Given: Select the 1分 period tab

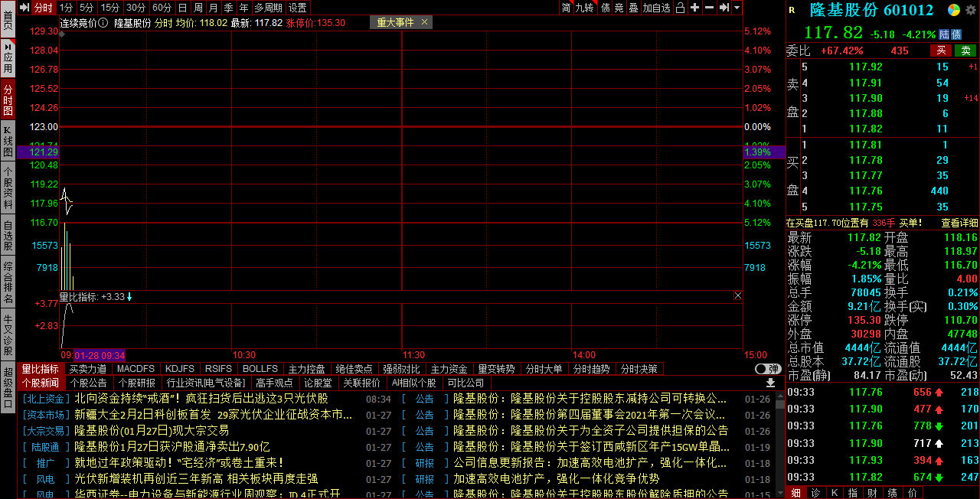Looking at the screenshot, I should [x=66, y=8].
